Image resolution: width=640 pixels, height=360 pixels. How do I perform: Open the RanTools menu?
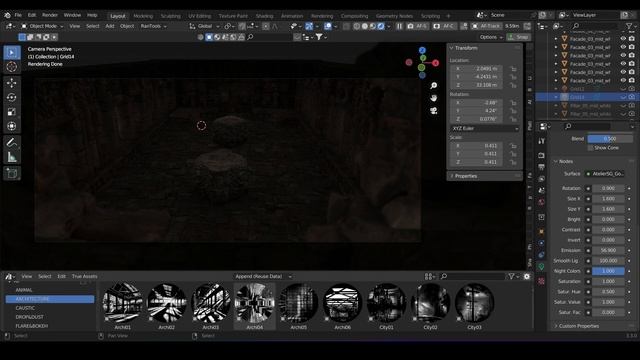click(x=153, y=26)
